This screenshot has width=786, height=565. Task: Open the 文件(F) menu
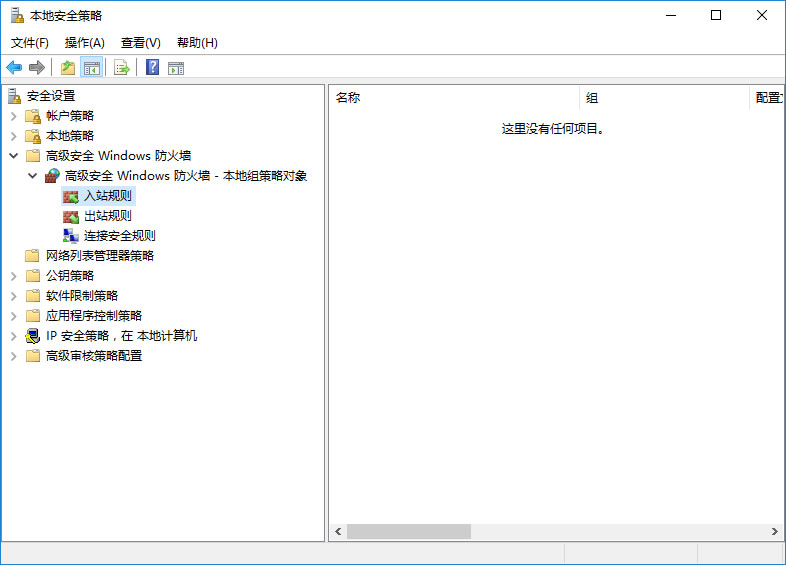pyautogui.click(x=30, y=43)
